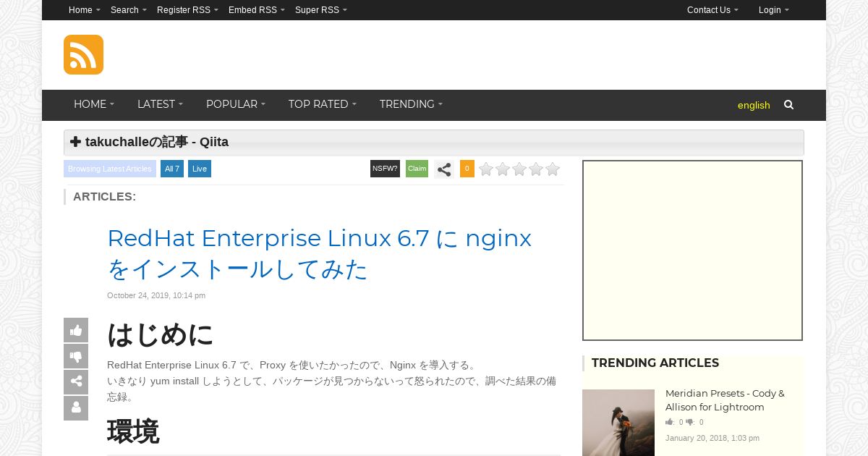Switch language via the english link
Image resolution: width=868 pixels, height=456 pixels.
754,105
